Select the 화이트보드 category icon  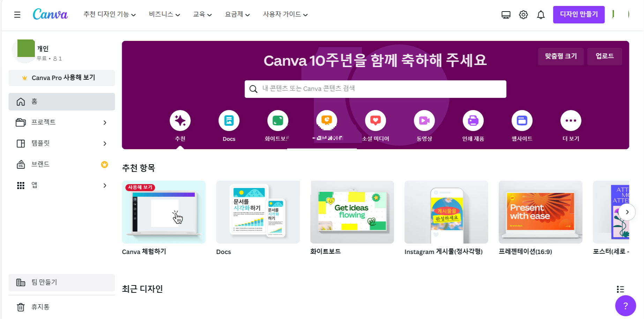click(278, 121)
